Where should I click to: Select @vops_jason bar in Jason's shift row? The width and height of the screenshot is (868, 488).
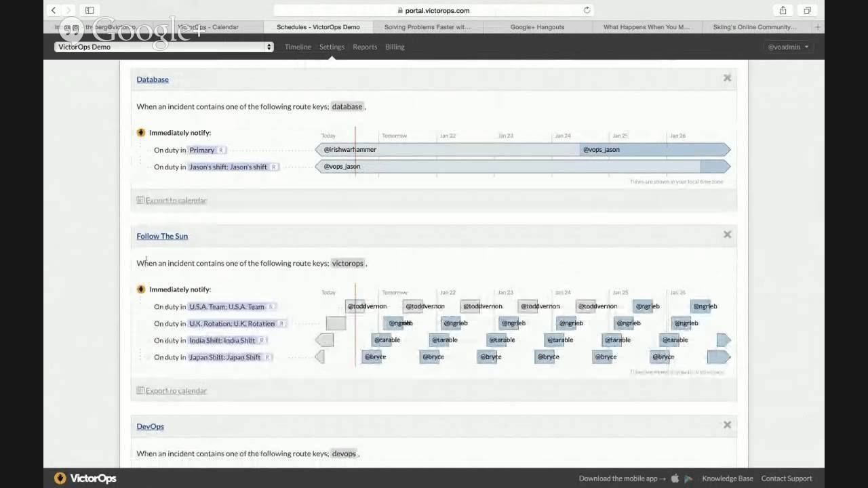pyautogui.click(x=508, y=166)
